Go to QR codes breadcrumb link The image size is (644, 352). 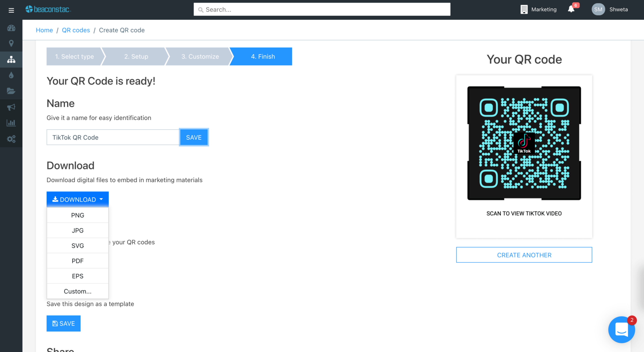[76, 30]
